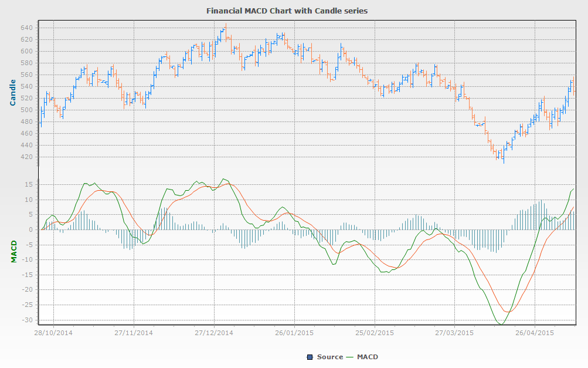
Task: Click the 440 value on Candle axis
Action: tap(27, 145)
